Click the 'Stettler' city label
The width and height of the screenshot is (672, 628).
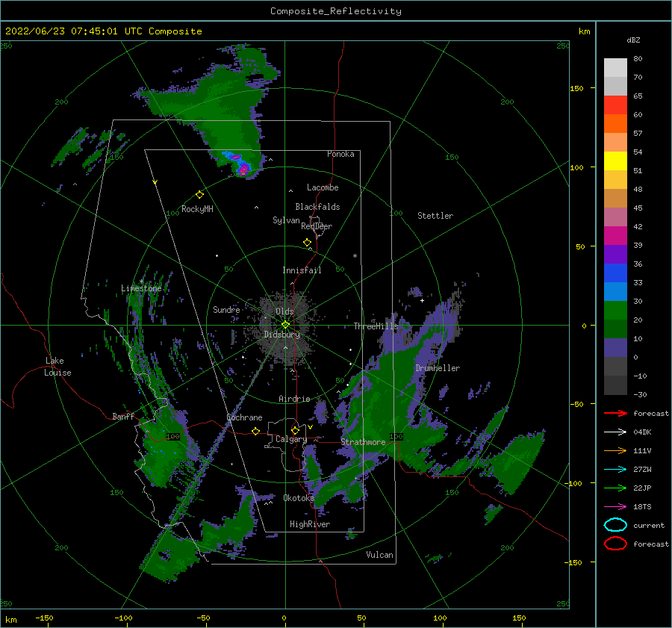(435, 216)
